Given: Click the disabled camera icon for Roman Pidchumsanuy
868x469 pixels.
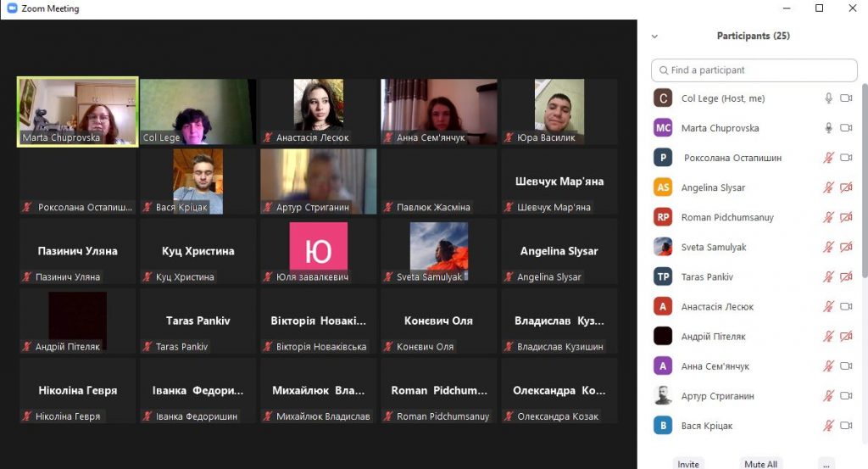Looking at the screenshot, I should click(845, 217).
